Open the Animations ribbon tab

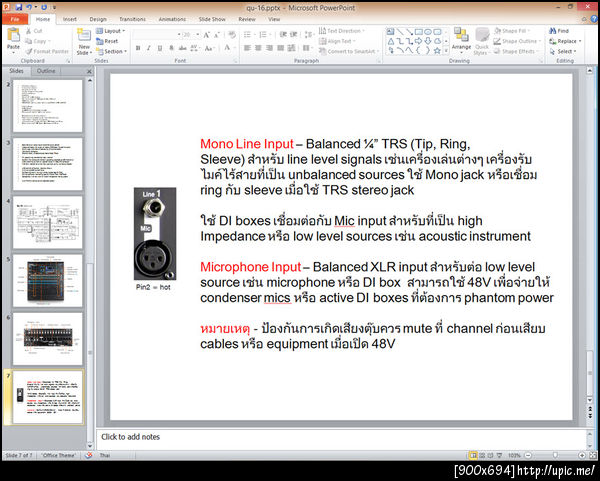172,19
